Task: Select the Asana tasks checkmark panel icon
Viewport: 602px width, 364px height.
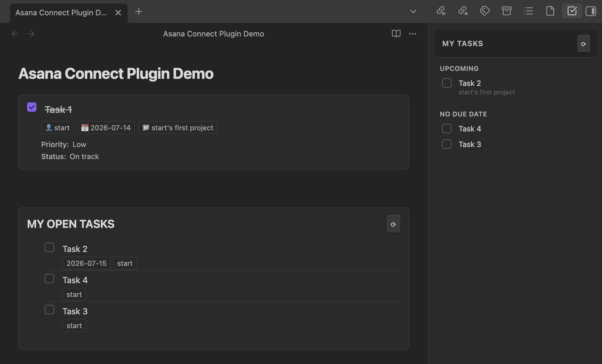Action: tap(572, 11)
